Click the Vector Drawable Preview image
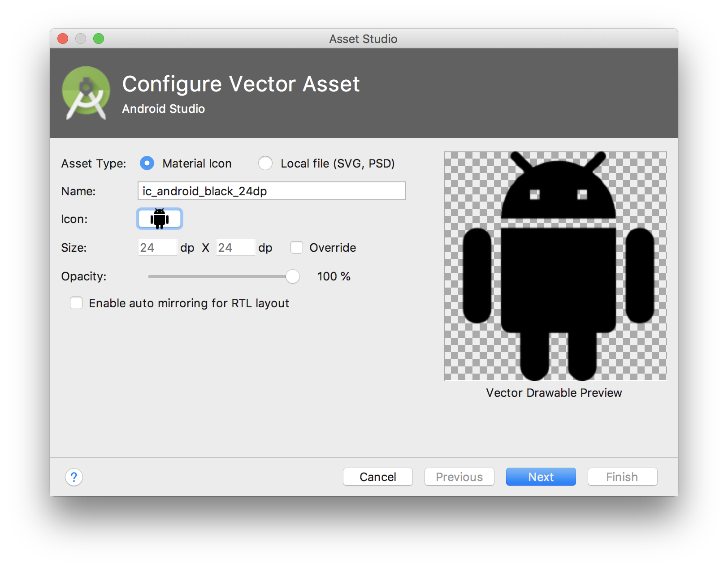 [x=555, y=266]
